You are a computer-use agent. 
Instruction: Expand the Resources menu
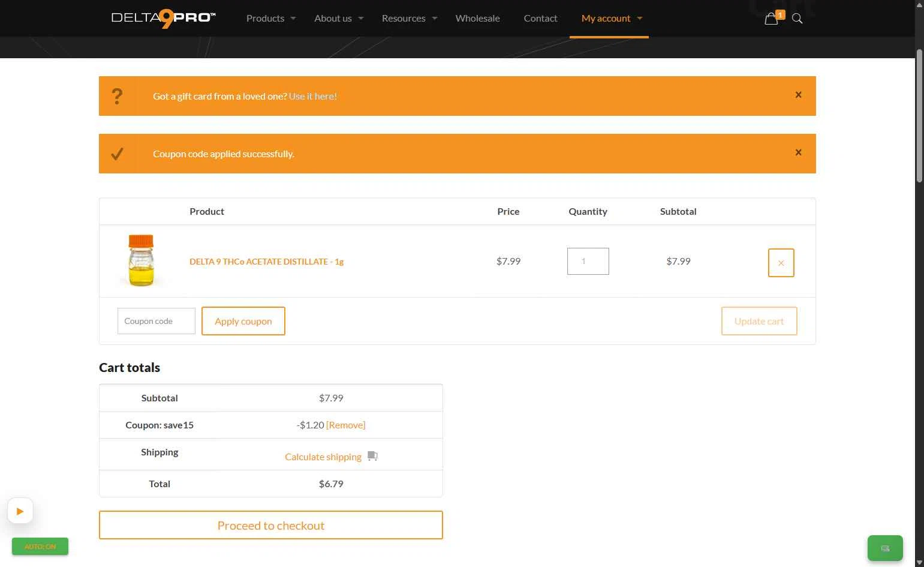(410, 19)
